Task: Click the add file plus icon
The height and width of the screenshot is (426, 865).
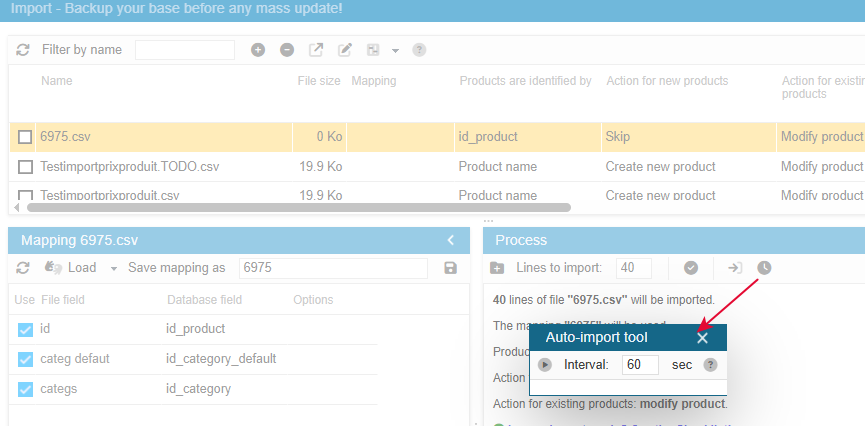Action: tap(258, 50)
